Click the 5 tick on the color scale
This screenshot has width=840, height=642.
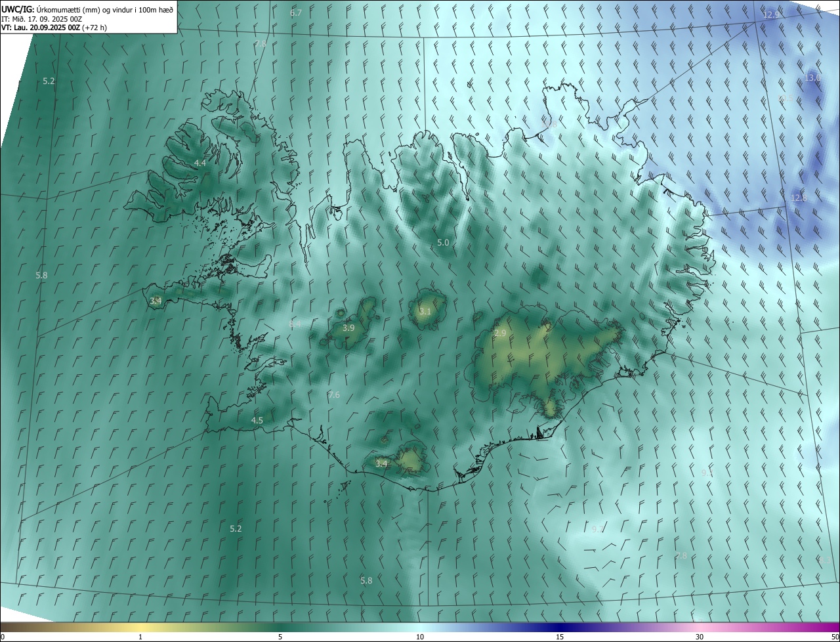[280, 637]
